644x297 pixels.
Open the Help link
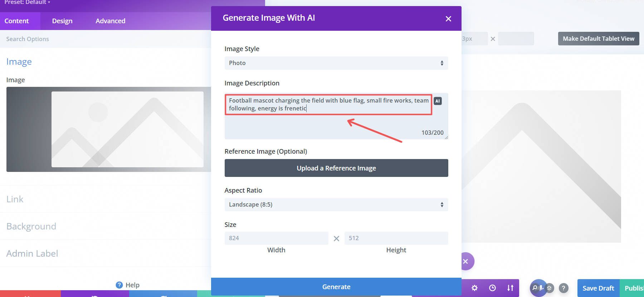coord(128,285)
